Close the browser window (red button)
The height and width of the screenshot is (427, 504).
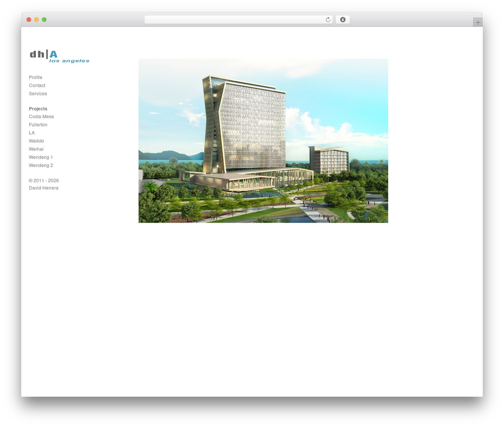click(x=29, y=20)
